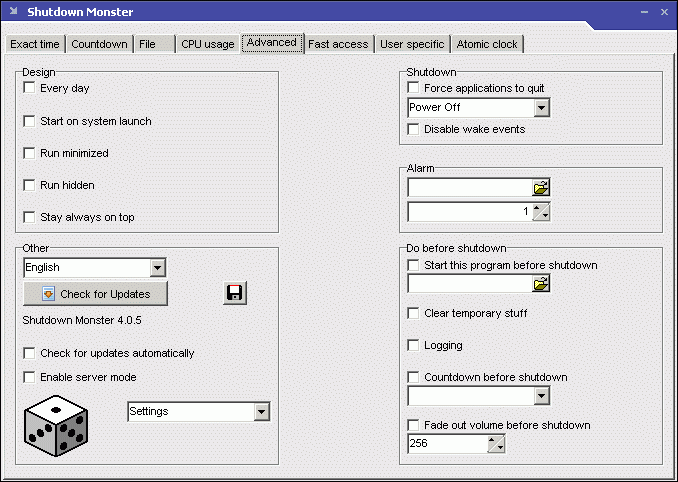
Task: Check Force applications to quit
Action: coord(413,88)
